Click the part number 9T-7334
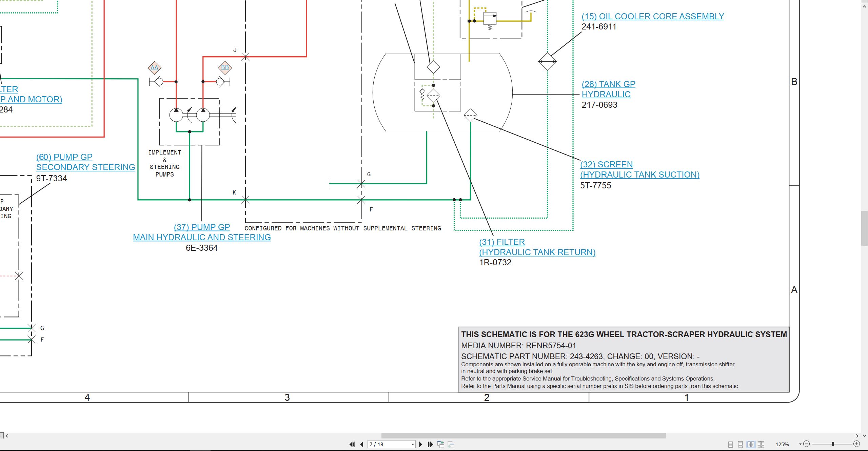The image size is (868, 451). (52, 179)
